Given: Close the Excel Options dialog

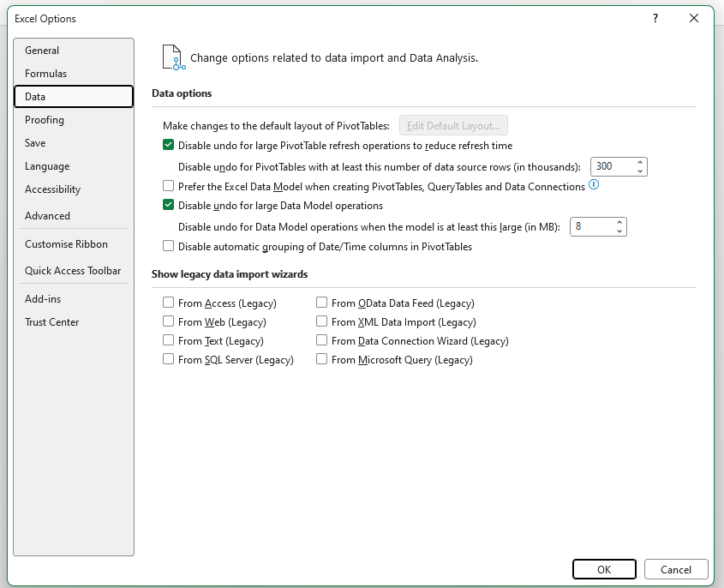Looking at the screenshot, I should [693, 18].
